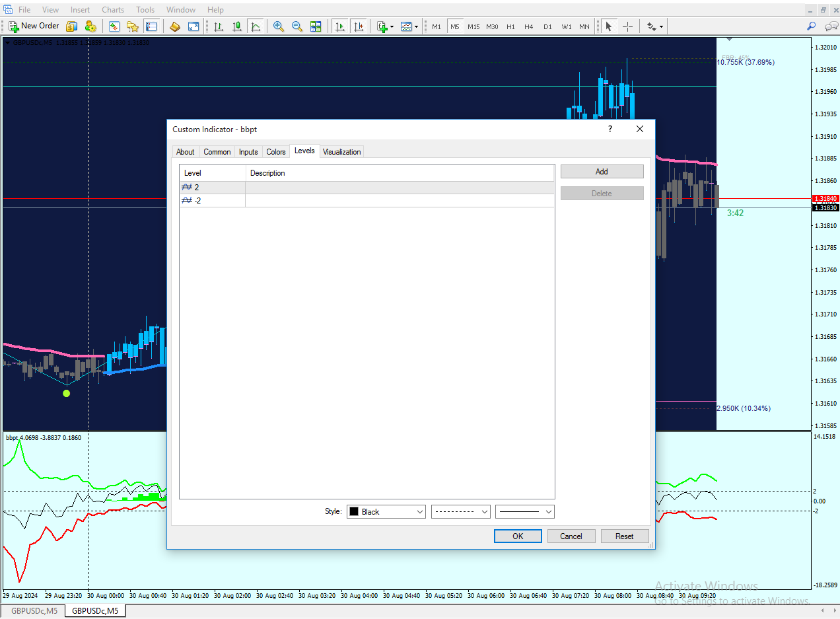Click Cancel in the bbpt dialog
Screen dimensions: 840x619
coord(571,536)
